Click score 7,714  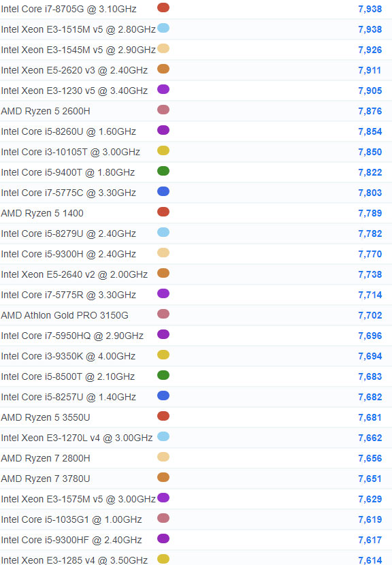pos(370,295)
